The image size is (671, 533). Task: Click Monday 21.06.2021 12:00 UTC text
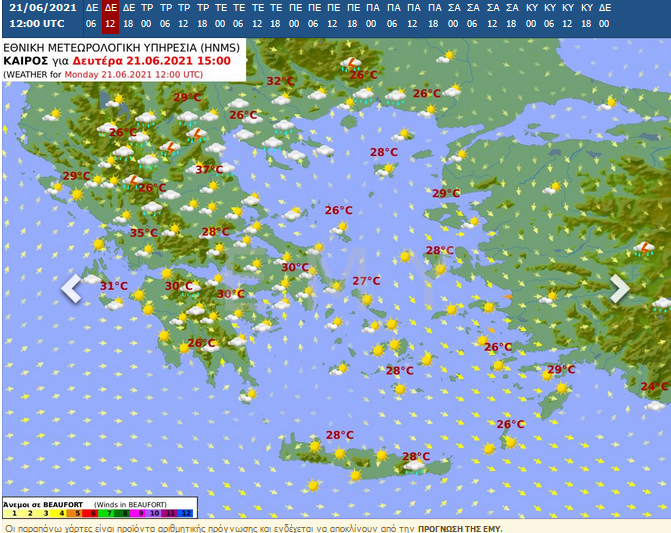[133, 74]
